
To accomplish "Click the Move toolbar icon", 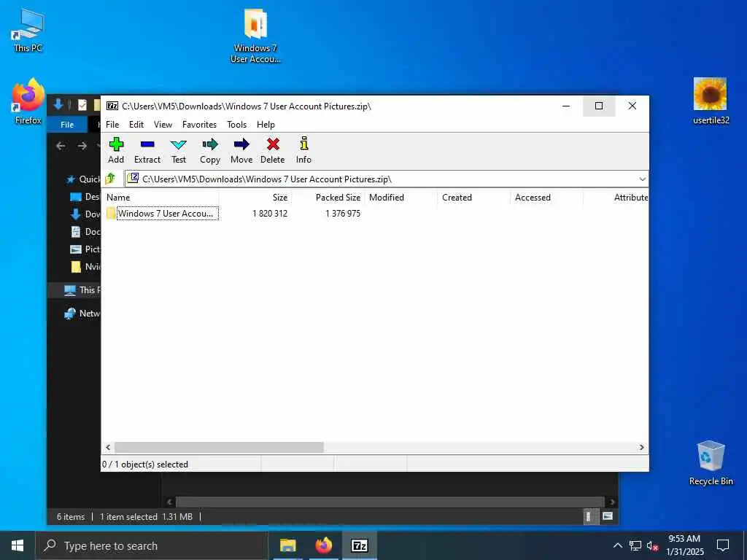I will (x=241, y=150).
